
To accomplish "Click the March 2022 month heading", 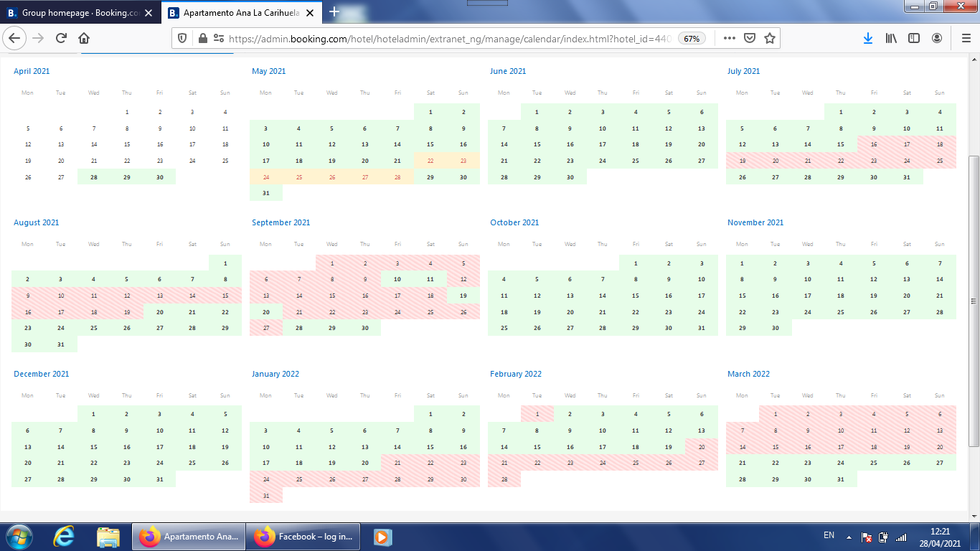I will pyautogui.click(x=748, y=374).
